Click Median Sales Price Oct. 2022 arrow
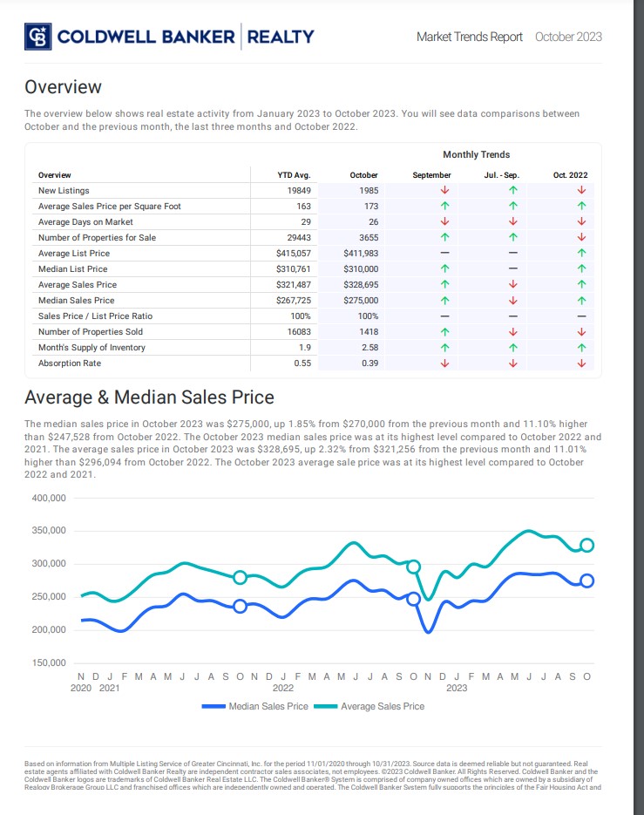644x815 pixels. click(581, 300)
